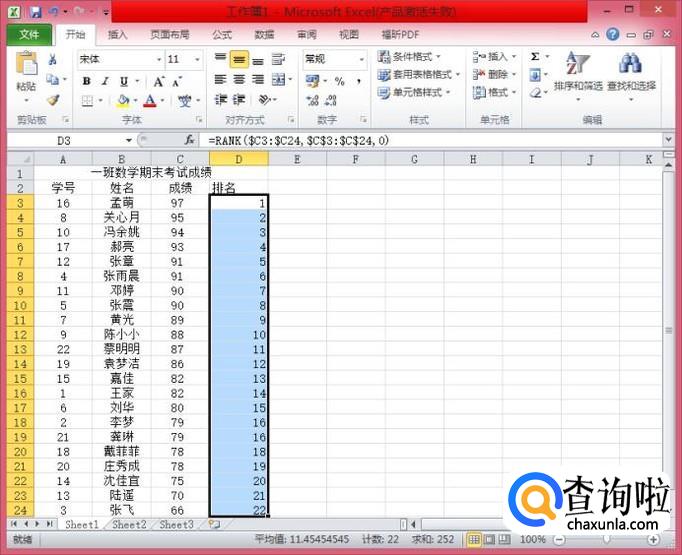Toggle middle vertical alignment
The width and height of the screenshot is (682, 555).
[x=239, y=59]
